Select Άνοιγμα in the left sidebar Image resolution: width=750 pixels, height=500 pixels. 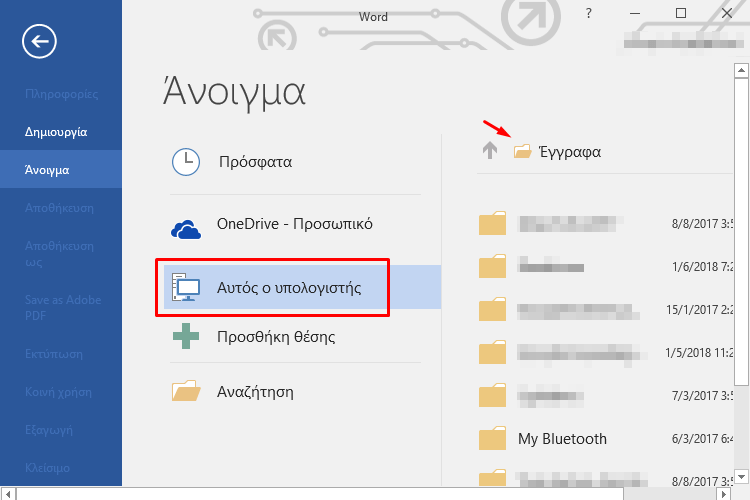pyautogui.click(x=47, y=170)
